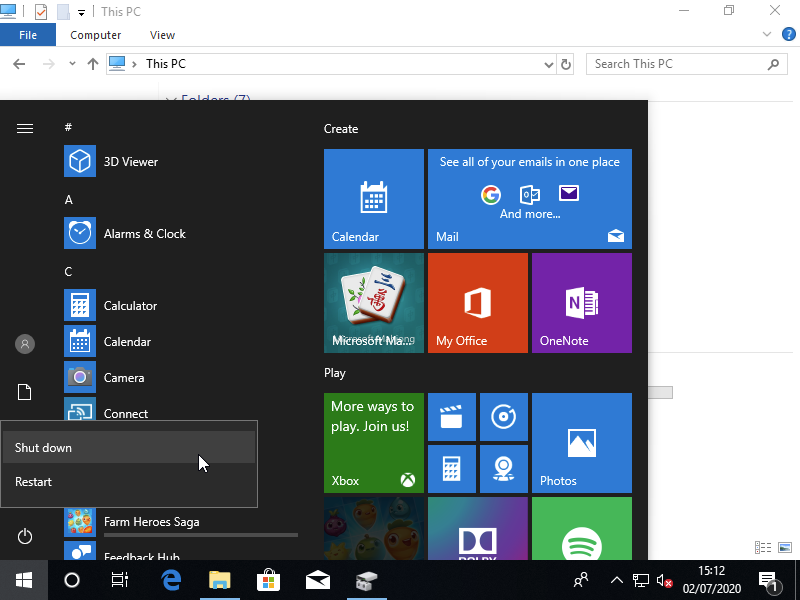Click the New folder quick access icon

[x=63, y=11]
